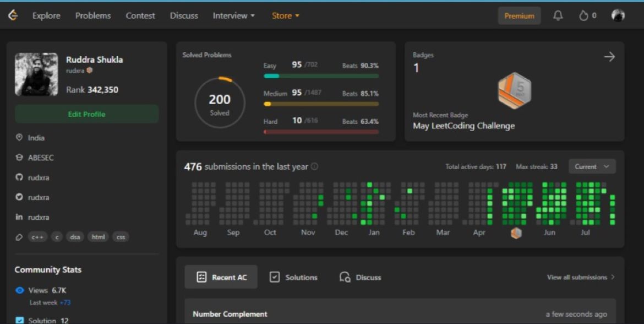This screenshot has width=644, height=324.
Task: Click the small badge icon next to username
Action: click(x=90, y=71)
